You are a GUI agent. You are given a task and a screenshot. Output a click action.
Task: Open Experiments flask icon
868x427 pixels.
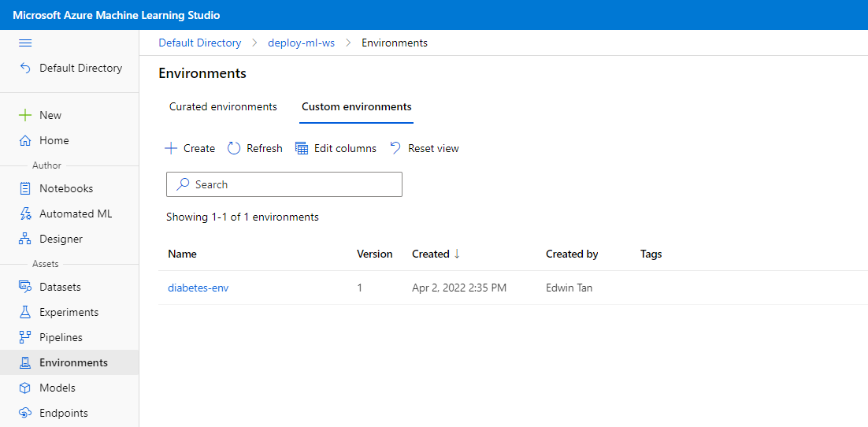(x=25, y=312)
